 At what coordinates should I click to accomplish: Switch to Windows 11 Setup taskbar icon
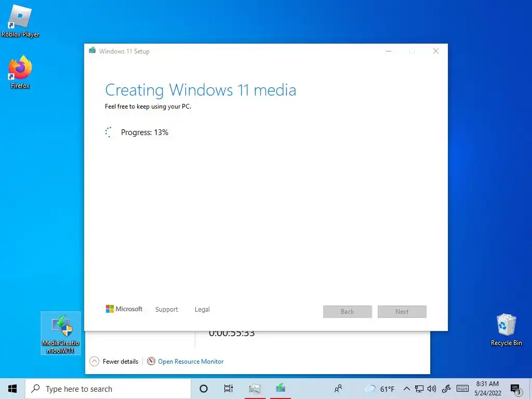click(281, 389)
